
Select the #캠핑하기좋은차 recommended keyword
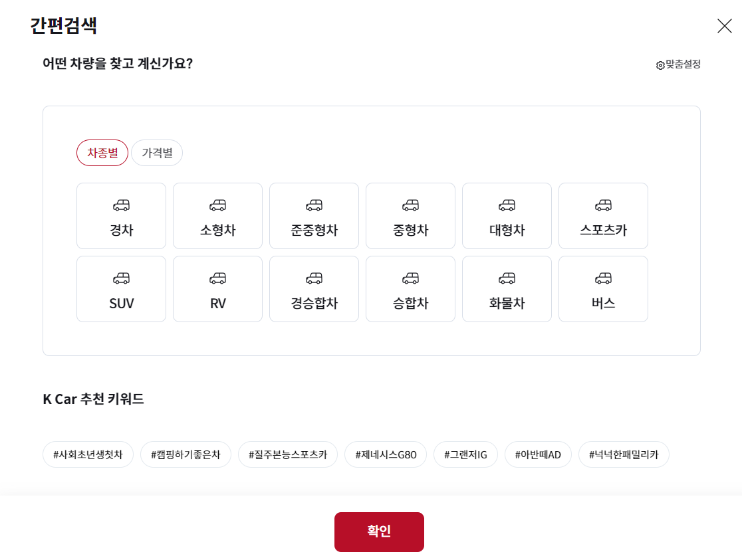click(185, 454)
